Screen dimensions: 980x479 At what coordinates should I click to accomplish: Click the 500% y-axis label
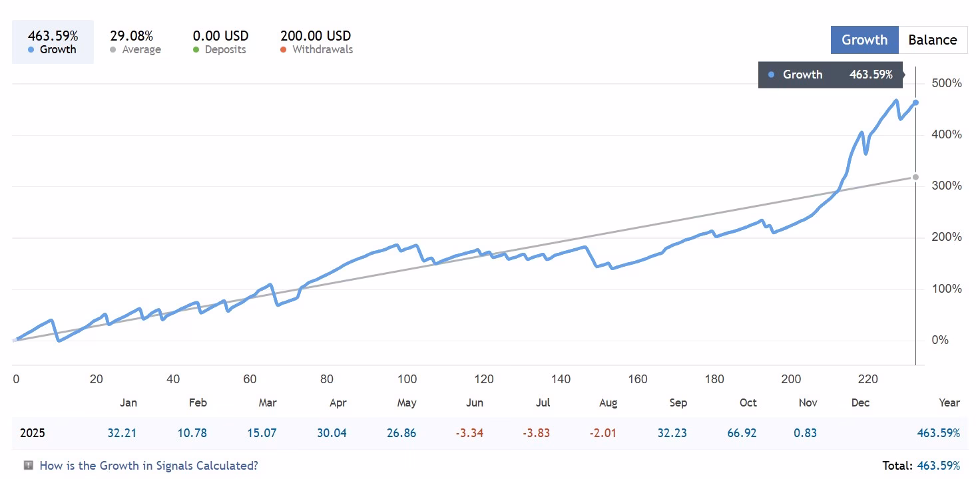[947, 83]
